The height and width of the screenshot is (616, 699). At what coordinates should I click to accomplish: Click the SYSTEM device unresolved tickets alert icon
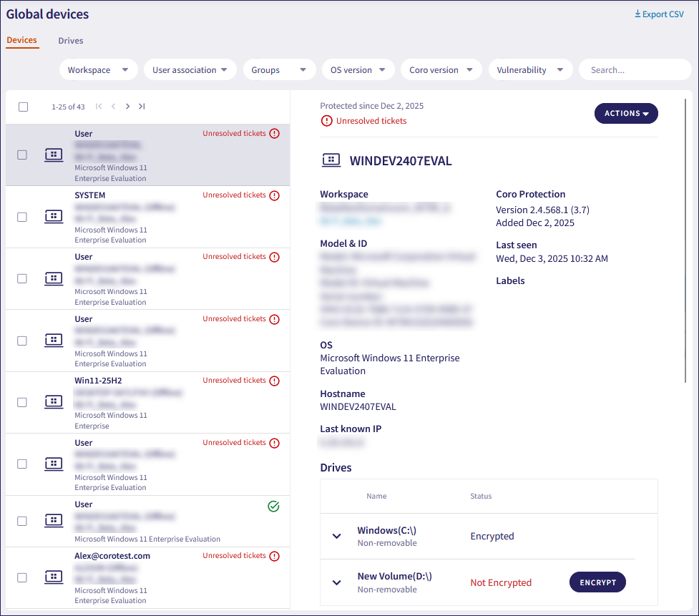coord(274,195)
